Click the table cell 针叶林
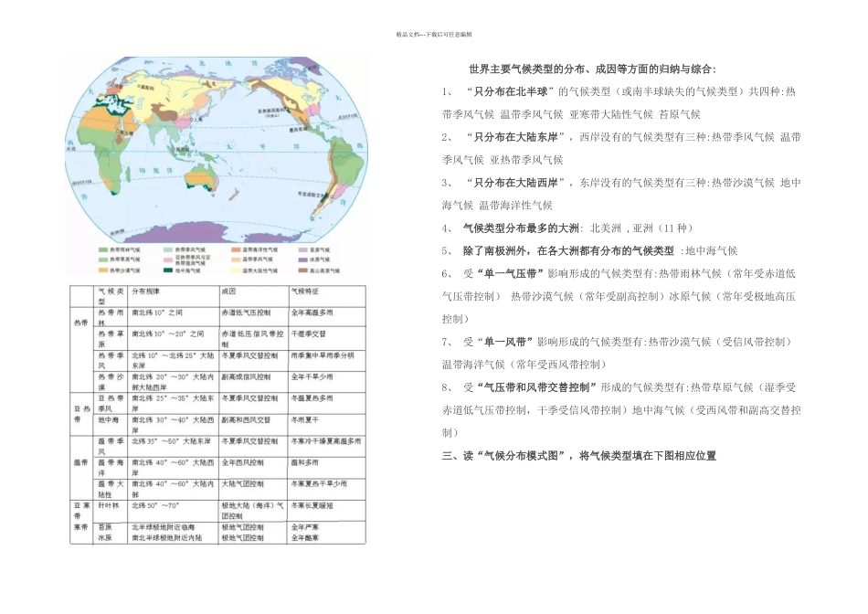Viewport: 868px width, 614px height. [109, 506]
